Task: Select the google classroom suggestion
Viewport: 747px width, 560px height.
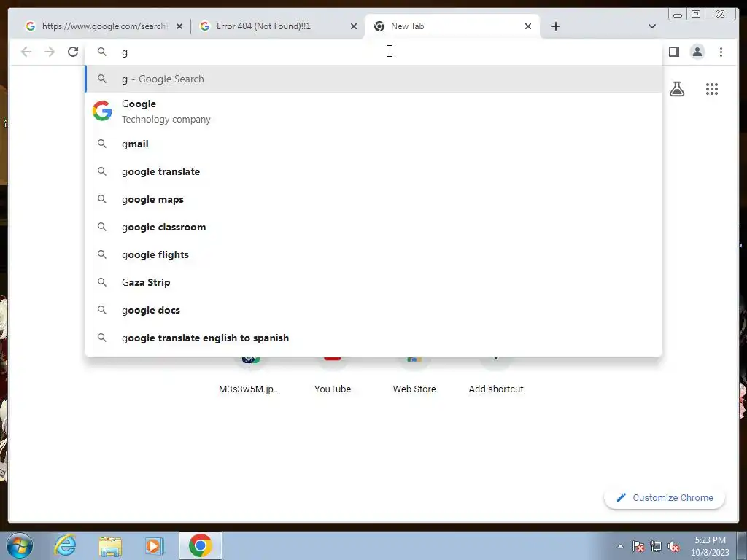Action: 373,227
